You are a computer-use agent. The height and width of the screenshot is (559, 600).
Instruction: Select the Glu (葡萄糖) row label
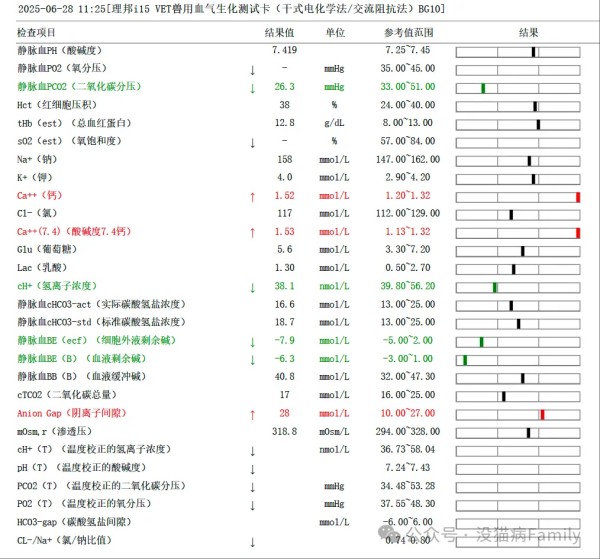coord(47,249)
